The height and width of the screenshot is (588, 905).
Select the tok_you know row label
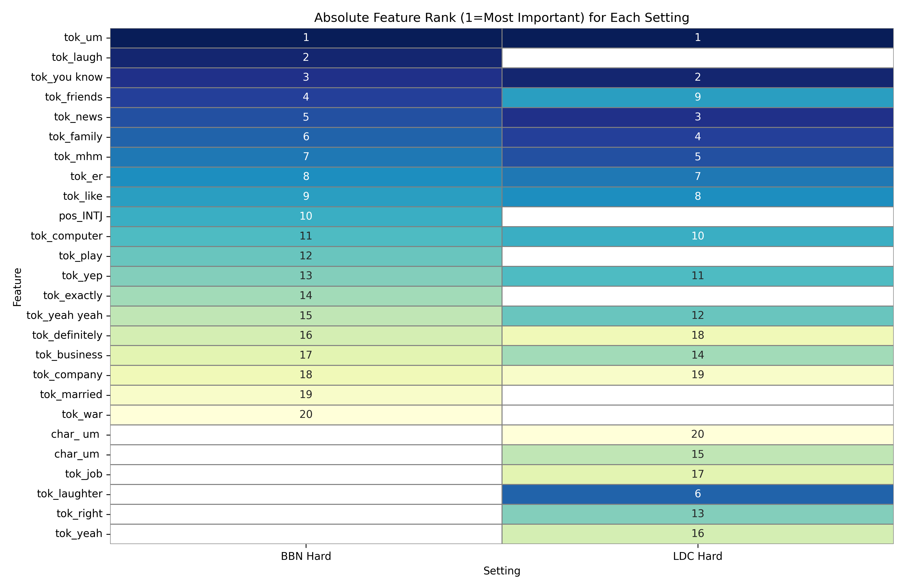point(67,77)
